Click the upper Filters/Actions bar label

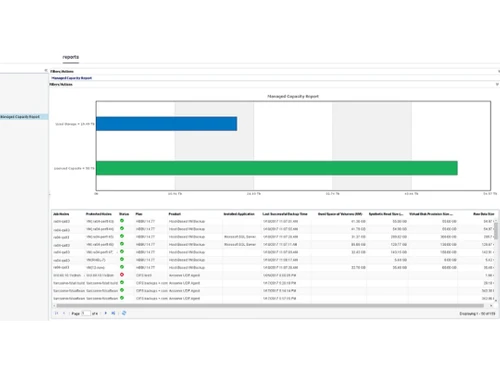pyautogui.click(x=62, y=71)
